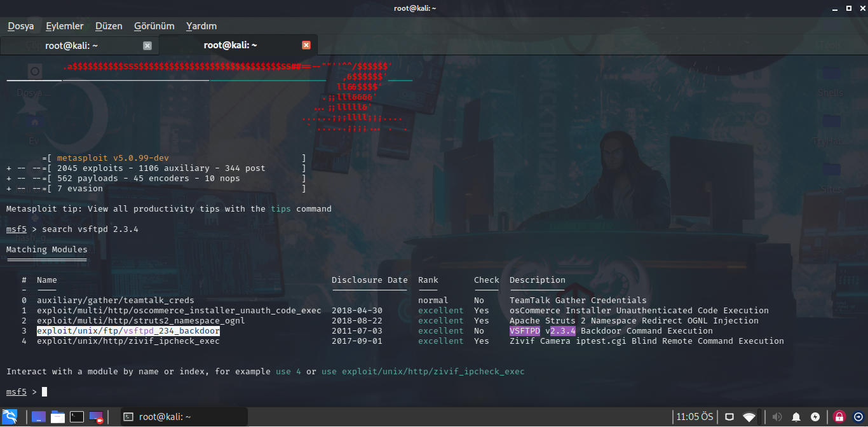Screen dimensions: 868x427
Task: Click 'osCommerce Installer Unauthenticated Code Execution' description
Action: click(x=639, y=311)
